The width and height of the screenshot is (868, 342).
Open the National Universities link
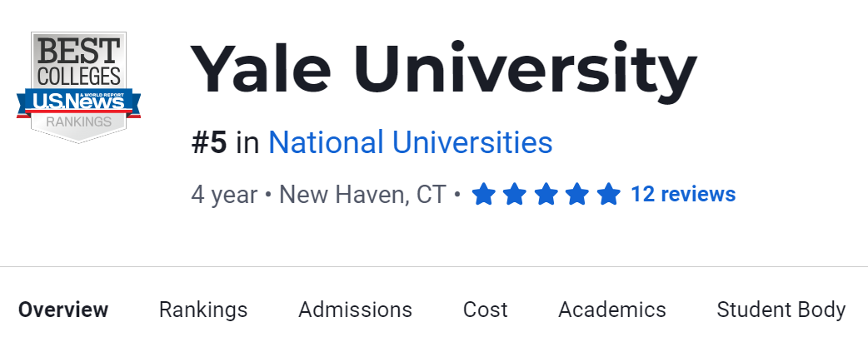(410, 143)
